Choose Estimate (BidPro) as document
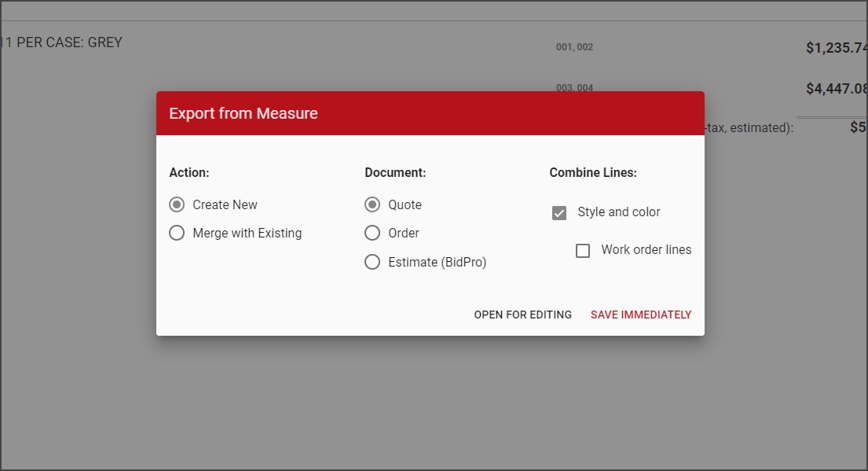Viewport: 868px width, 471px height. tap(372, 261)
